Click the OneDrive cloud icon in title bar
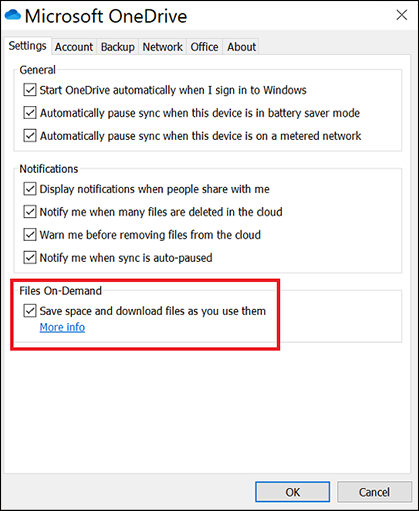 13,15
